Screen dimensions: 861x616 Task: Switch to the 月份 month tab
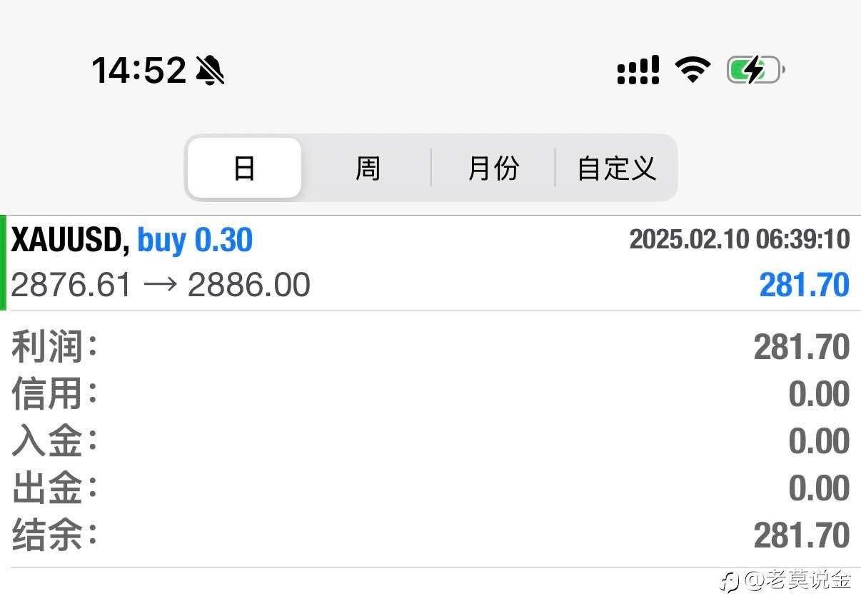click(x=493, y=168)
